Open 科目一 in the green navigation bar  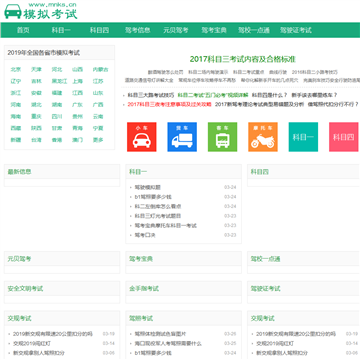click(x=61, y=30)
